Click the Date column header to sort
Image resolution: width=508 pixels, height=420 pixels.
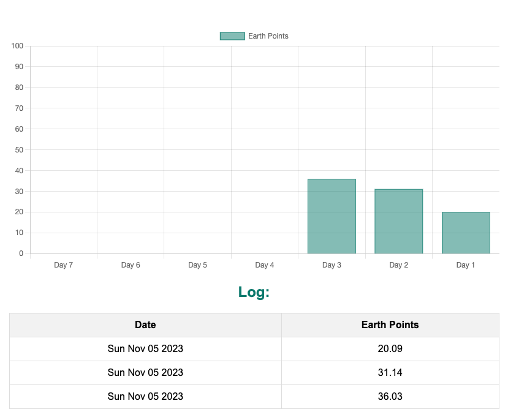145,324
